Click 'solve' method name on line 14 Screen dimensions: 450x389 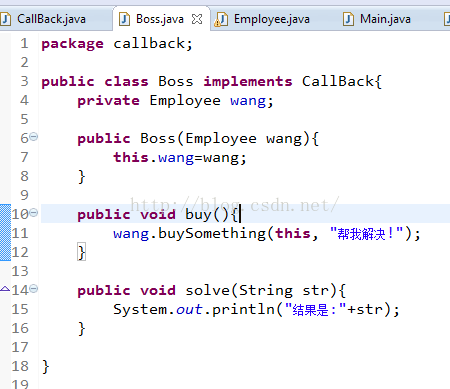[x=208, y=290]
